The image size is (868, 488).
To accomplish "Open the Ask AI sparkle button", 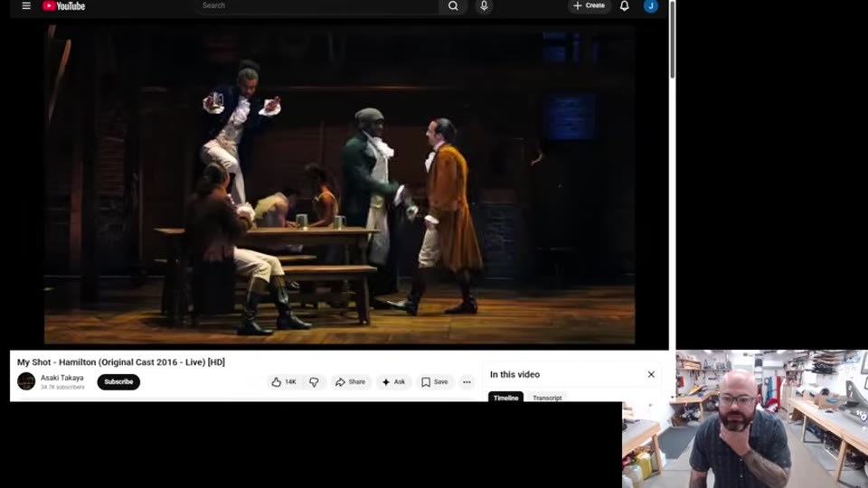I will tap(393, 381).
